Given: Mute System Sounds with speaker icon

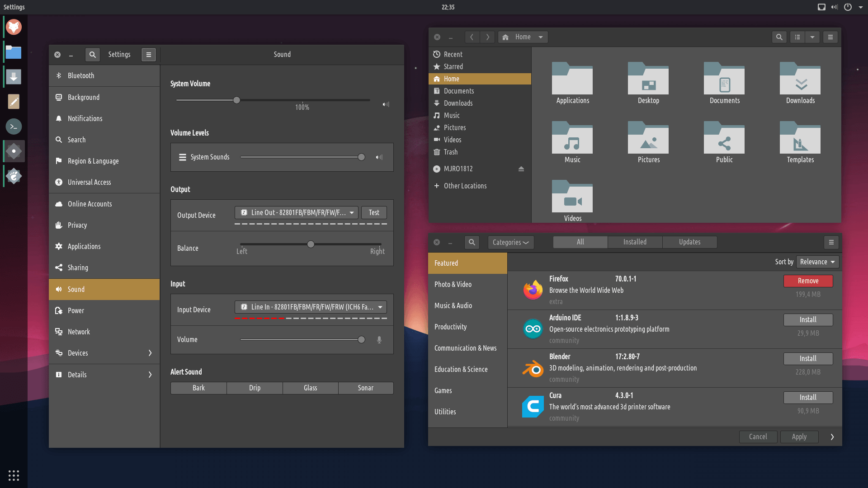Looking at the screenshot, I should pyautogui.click(x=379, y=157).
